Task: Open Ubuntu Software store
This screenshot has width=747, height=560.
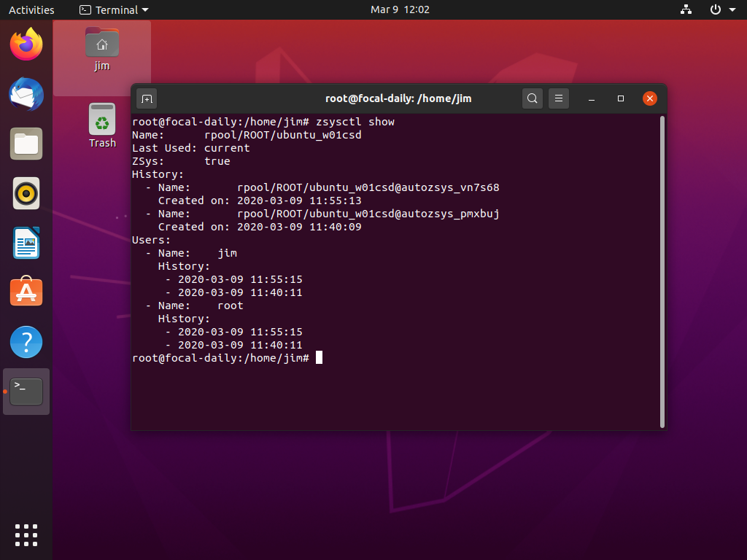Action: [26, 292]
